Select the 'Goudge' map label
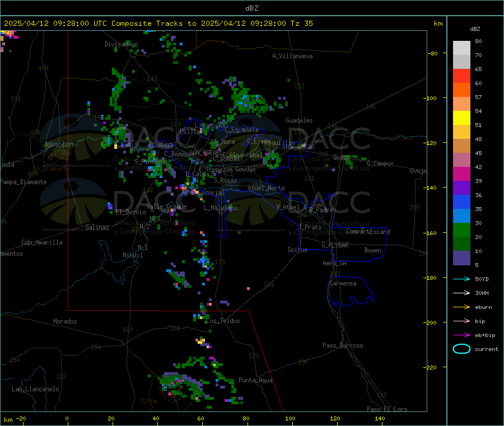Screen dimensions: 504x426 point(245,169)
